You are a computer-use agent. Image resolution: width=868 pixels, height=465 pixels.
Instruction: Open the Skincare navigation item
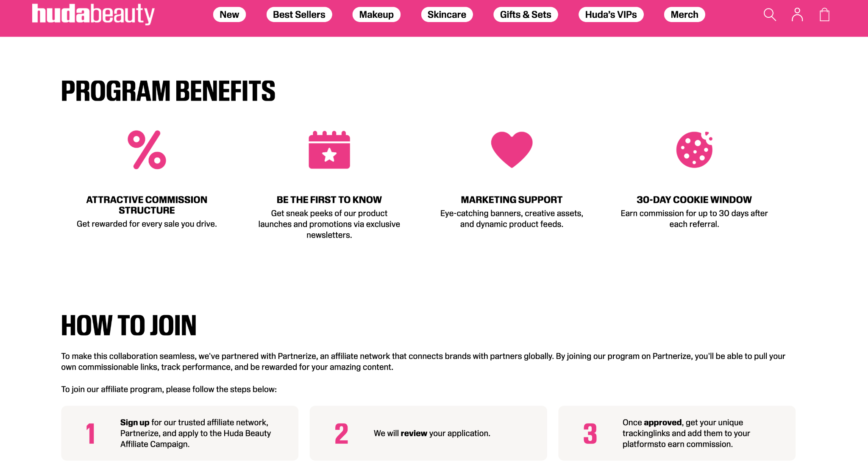[447, 14]
